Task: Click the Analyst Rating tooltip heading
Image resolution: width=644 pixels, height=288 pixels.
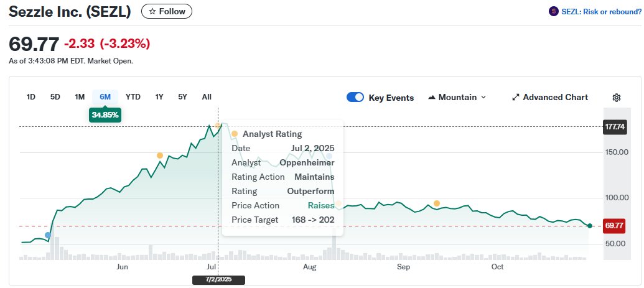Action: tap(273, 134)
